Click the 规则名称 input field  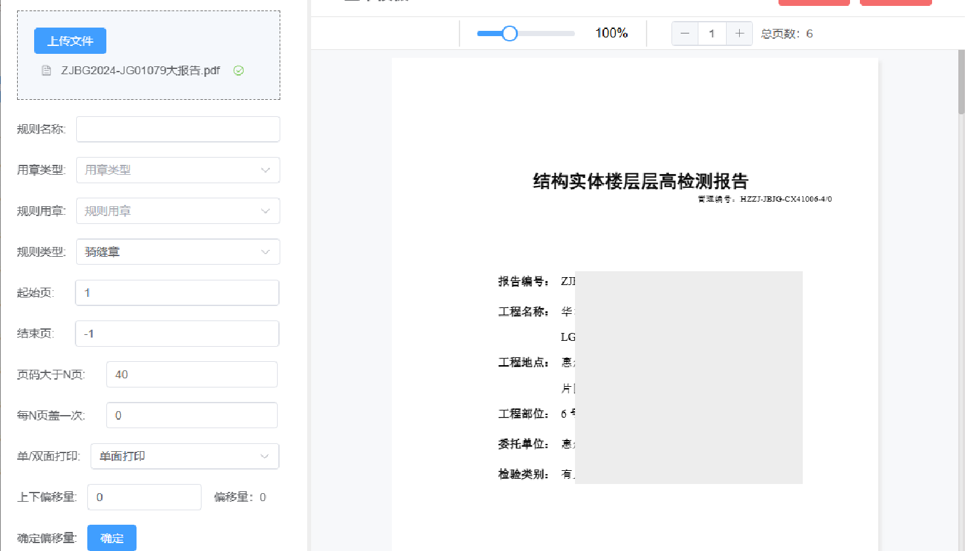pos(177,129)
